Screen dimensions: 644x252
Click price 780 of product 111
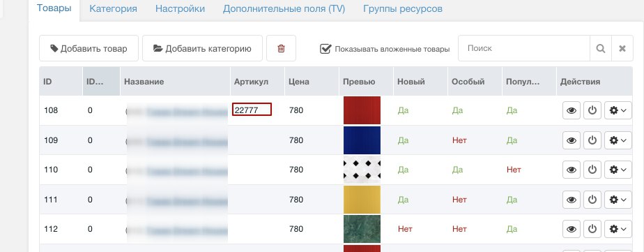[296, 200]
